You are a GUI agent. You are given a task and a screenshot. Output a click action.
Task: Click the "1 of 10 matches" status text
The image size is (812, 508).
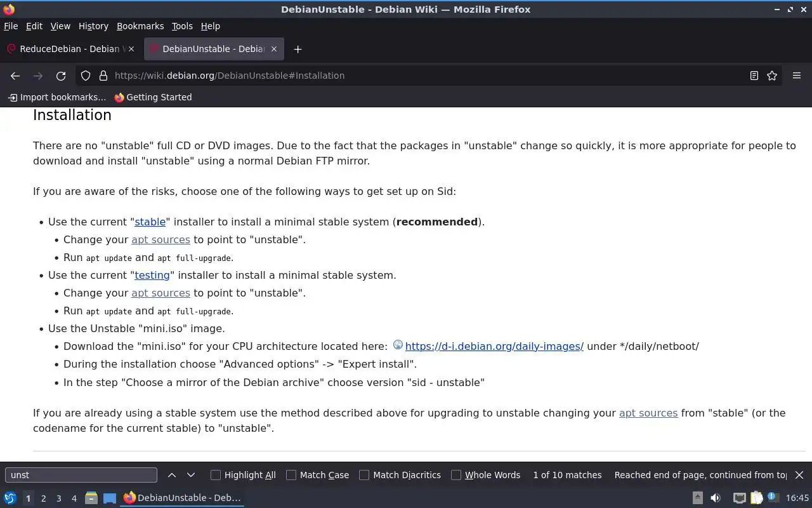567,475
